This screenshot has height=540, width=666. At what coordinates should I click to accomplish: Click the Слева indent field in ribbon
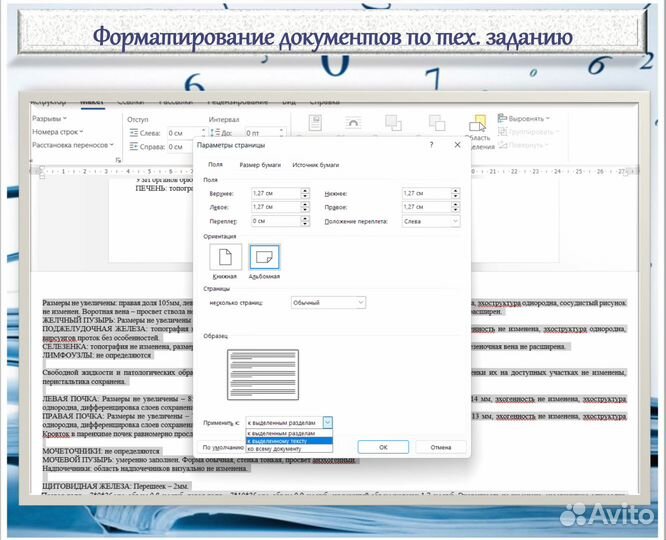coord(182,133)
